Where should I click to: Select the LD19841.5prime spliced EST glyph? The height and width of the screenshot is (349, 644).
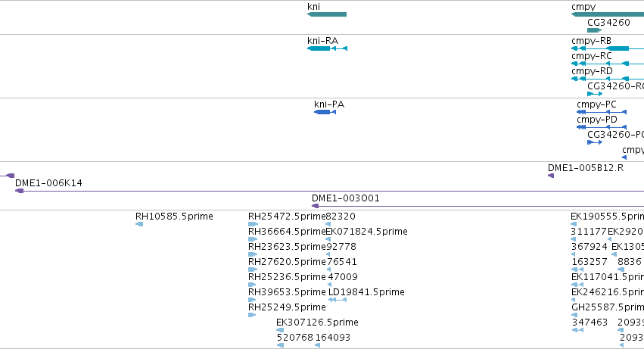(x=338, y=300)
